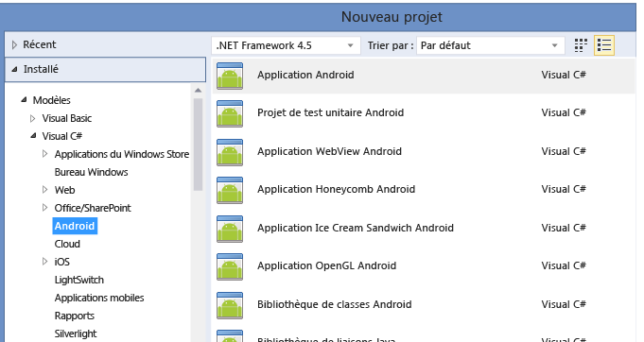Select the Android category
The height and width of the screenshot is (342, 644).
pos(75,226)
